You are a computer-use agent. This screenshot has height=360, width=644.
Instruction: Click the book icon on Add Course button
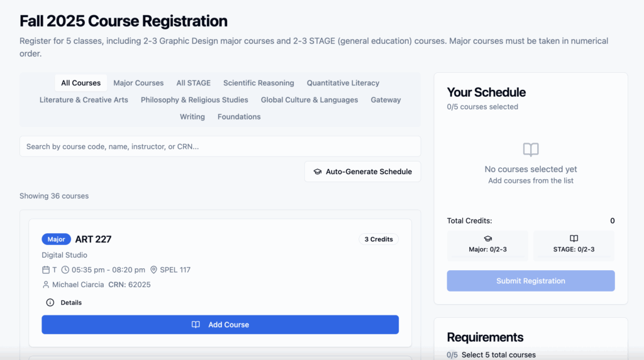[x=196, y=325]
